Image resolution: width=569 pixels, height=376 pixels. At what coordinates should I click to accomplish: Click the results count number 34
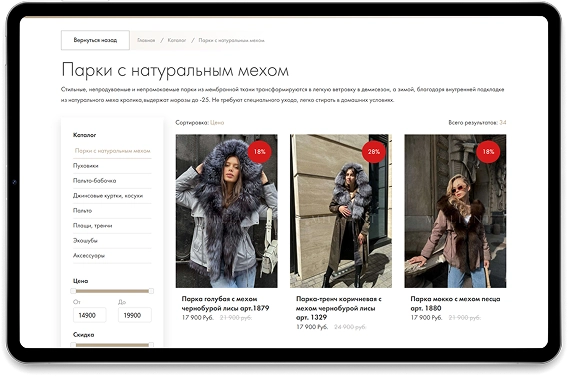point(503,123)
